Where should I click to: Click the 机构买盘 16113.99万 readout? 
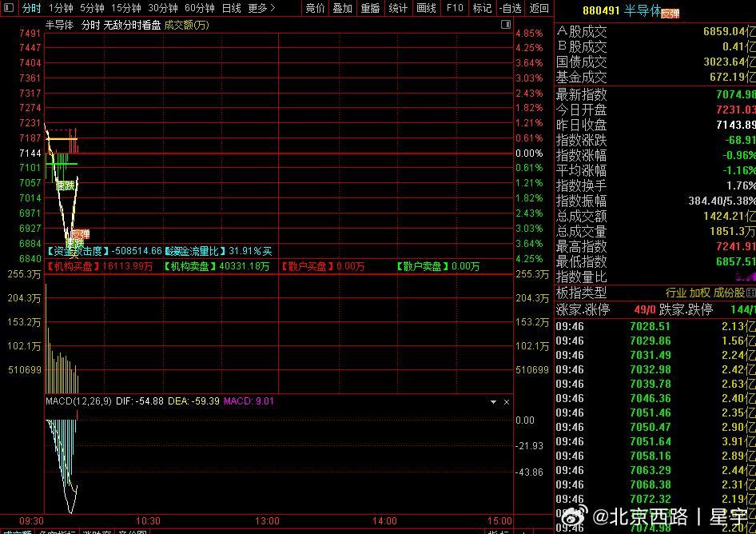(x=100, y=266)
